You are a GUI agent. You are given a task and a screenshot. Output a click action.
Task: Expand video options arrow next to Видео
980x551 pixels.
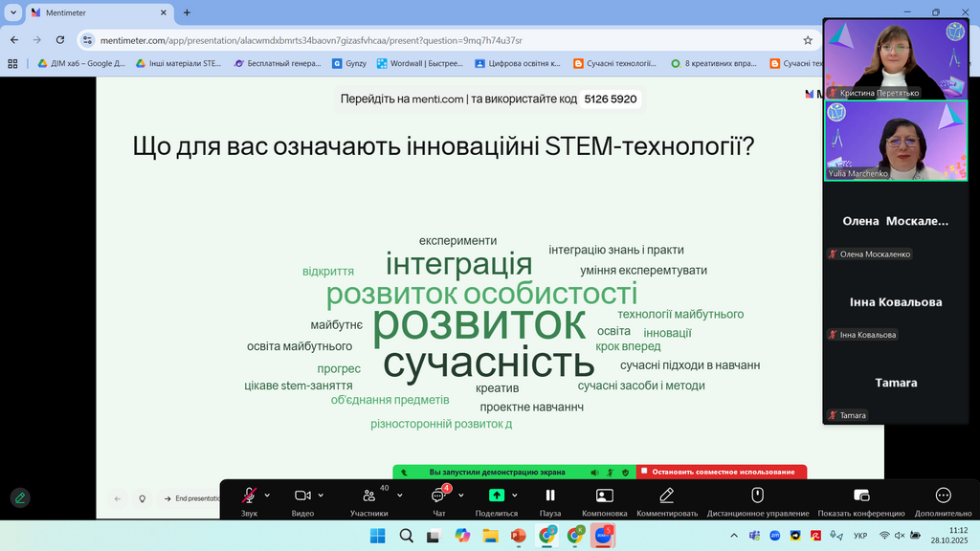coord(322,496)
